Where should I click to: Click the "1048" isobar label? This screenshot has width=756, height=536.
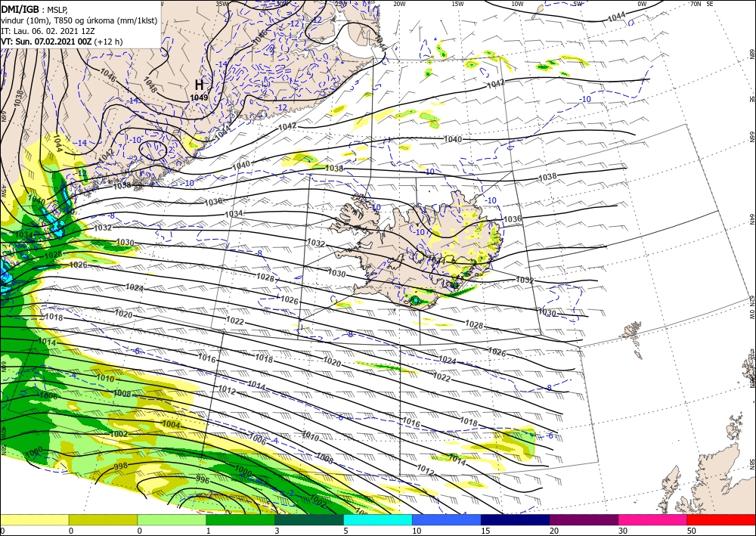(x=150, y=85)
